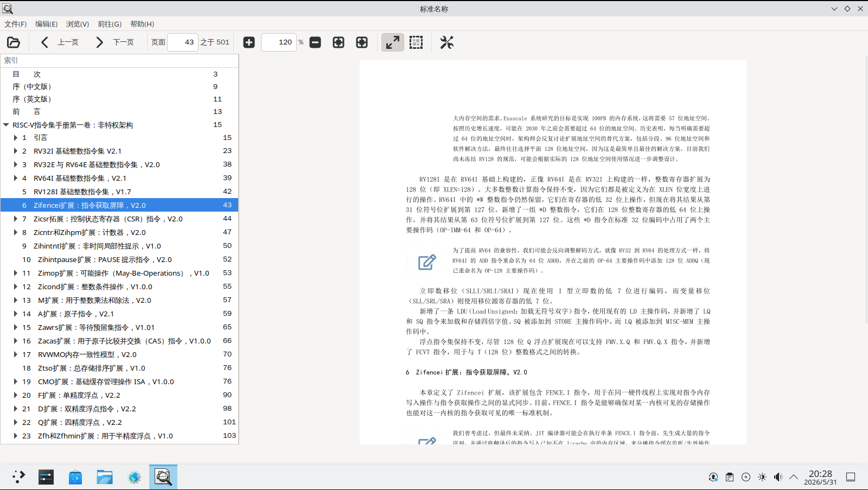This screenshot has width=868, height=490.
Task: Open the brightness tray icon
Action: point(762,477)
